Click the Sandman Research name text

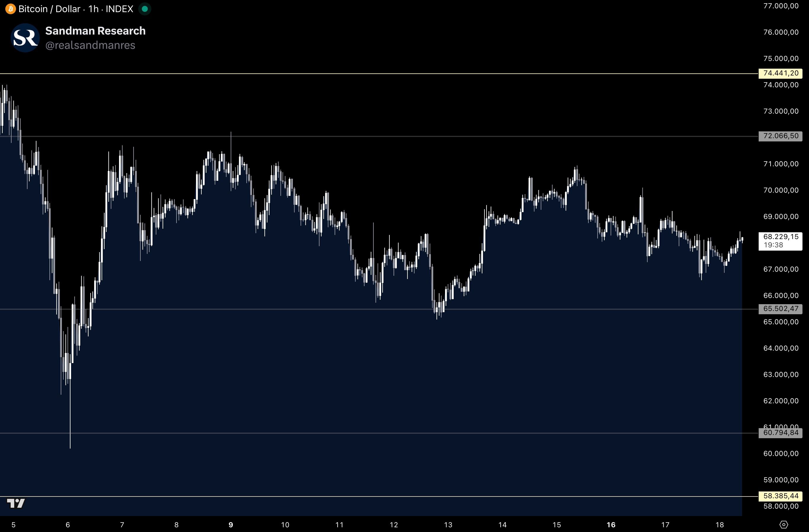(95, 30)
